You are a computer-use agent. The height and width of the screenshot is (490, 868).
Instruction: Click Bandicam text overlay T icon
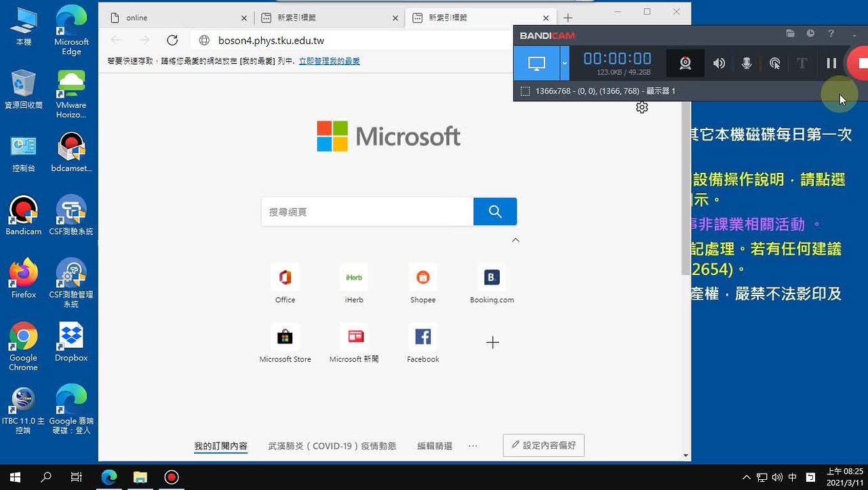(x=802, y=63)
